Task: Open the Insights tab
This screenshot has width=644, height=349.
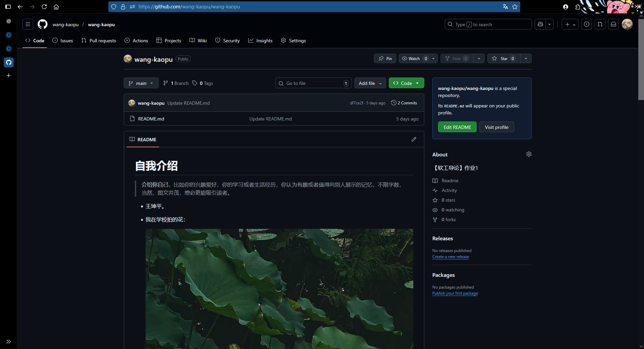Action: click(260, 41)
